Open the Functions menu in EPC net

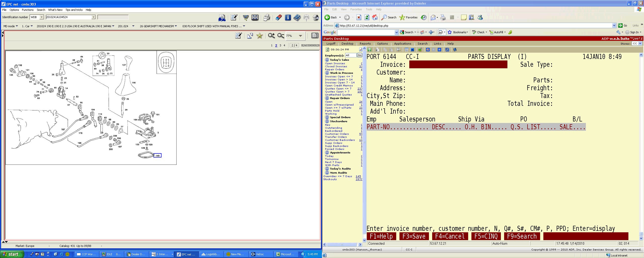(28, 10)
